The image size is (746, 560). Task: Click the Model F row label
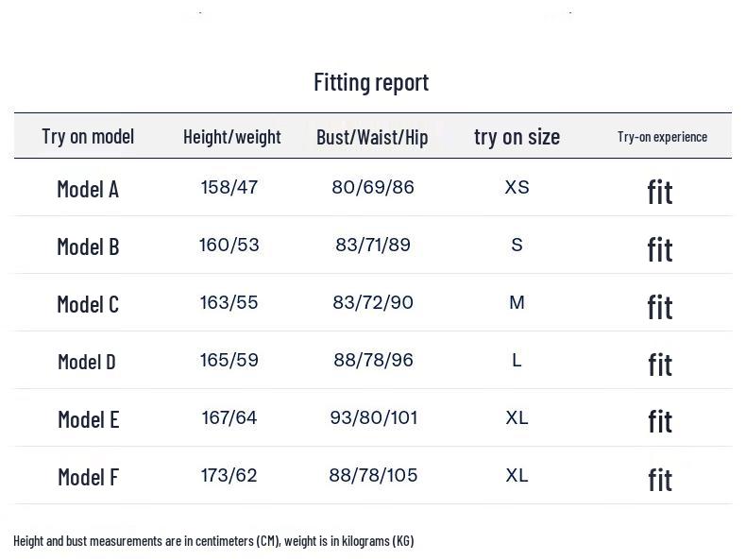88,477
